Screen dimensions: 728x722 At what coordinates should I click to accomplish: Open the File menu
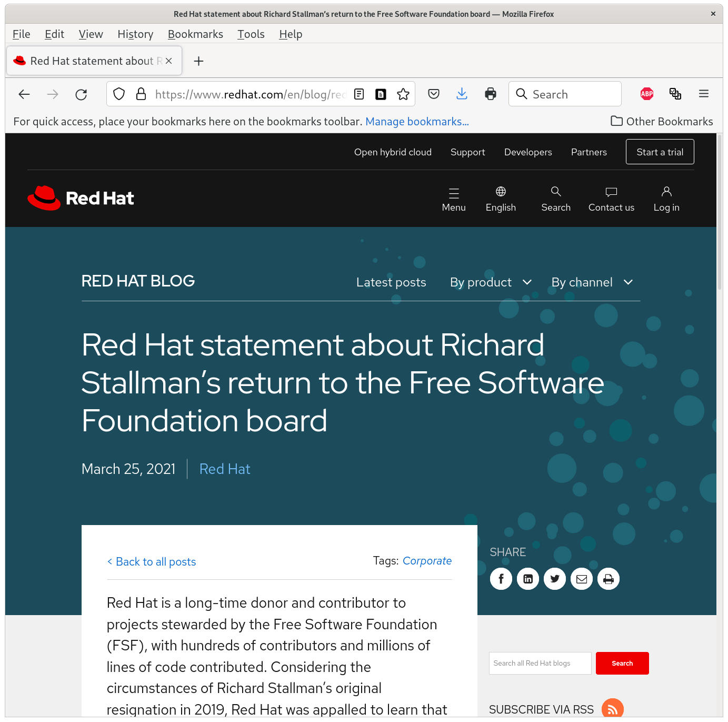(22, 34)
